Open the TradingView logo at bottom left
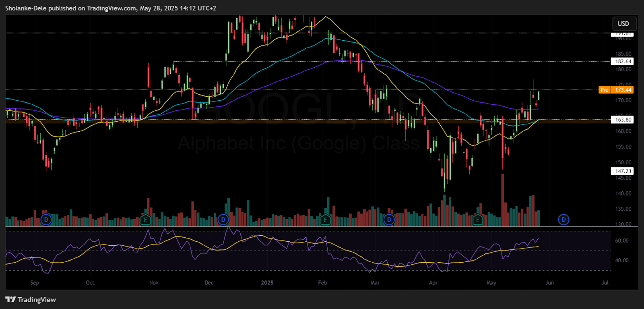 coord(31,299)
